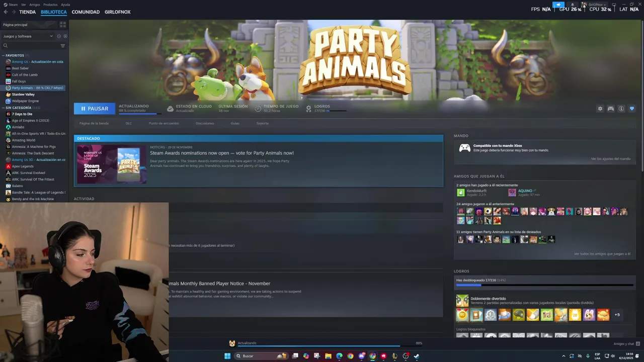Screen dimensions: 644x362
Task: Click the recent activity clock icon in sidebar
Action: click(x=59, y=36)
